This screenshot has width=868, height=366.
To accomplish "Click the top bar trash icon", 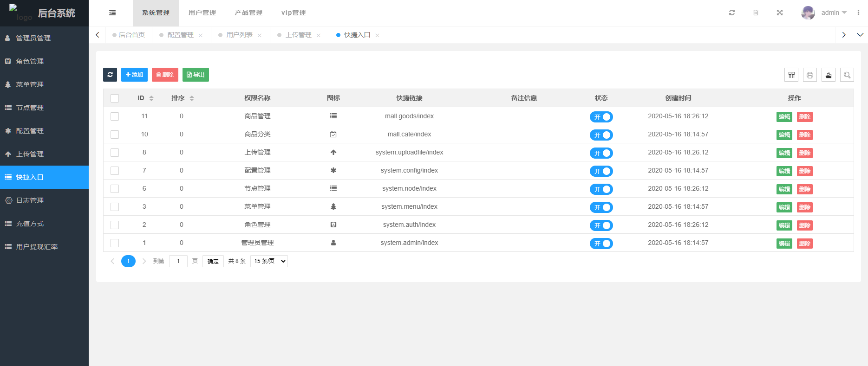I will tap(756, 13).
